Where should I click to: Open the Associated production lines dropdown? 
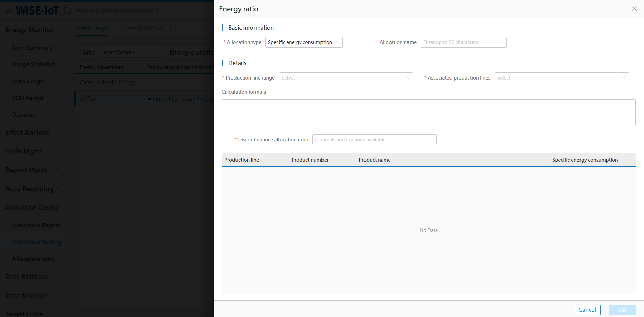(x=561, y=78)
